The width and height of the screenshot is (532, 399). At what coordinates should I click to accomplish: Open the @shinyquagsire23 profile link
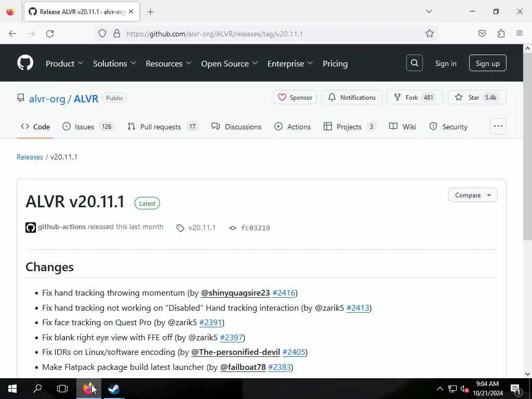tap(235, 293)
